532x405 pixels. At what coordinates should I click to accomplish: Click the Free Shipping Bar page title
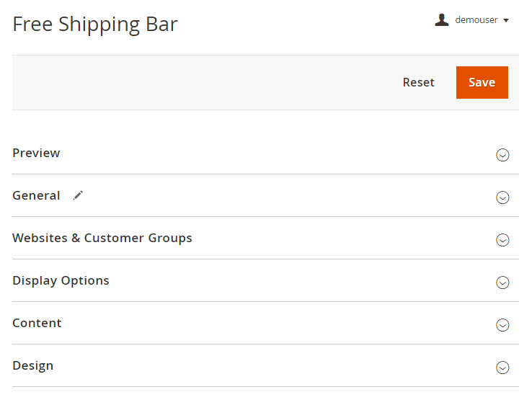pyautogui.click(x=95, y=25)
